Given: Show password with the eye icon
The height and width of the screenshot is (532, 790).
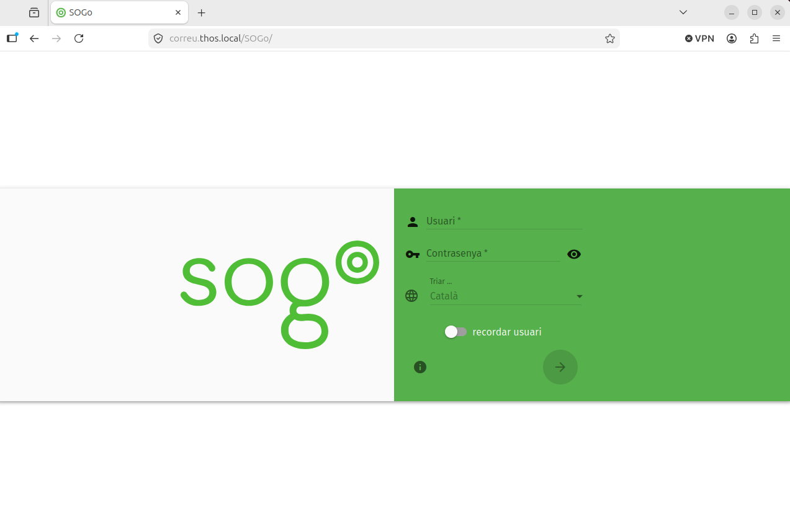Looking at the screenshot, I should [x=574, y=254].
